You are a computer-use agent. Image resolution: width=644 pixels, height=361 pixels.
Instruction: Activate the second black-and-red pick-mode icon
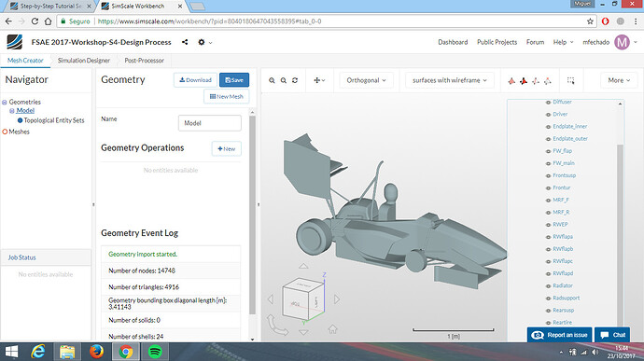coord(524,81)
